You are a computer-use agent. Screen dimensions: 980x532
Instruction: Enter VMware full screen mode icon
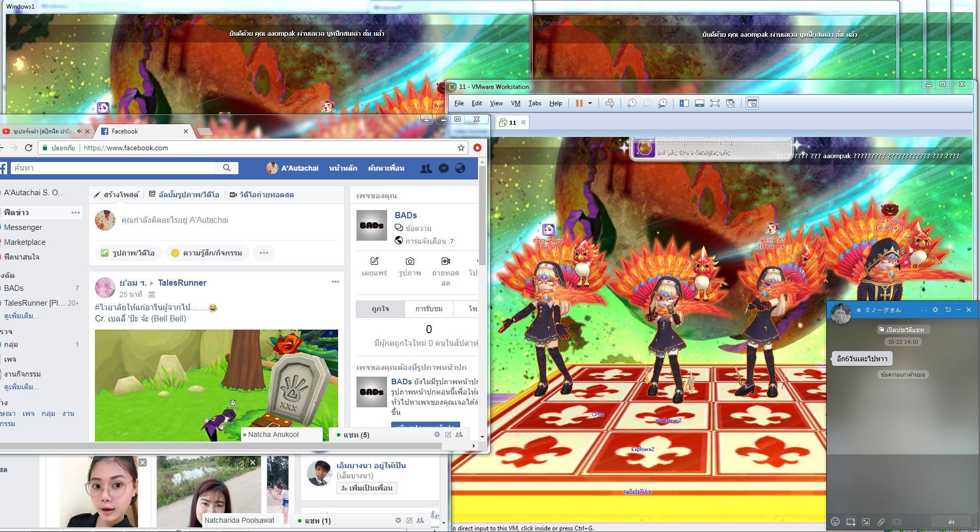(715, 103)
